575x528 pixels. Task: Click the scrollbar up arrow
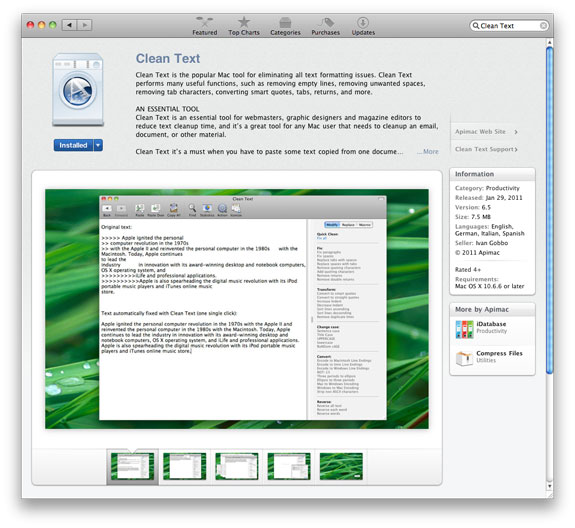(549, 43)
